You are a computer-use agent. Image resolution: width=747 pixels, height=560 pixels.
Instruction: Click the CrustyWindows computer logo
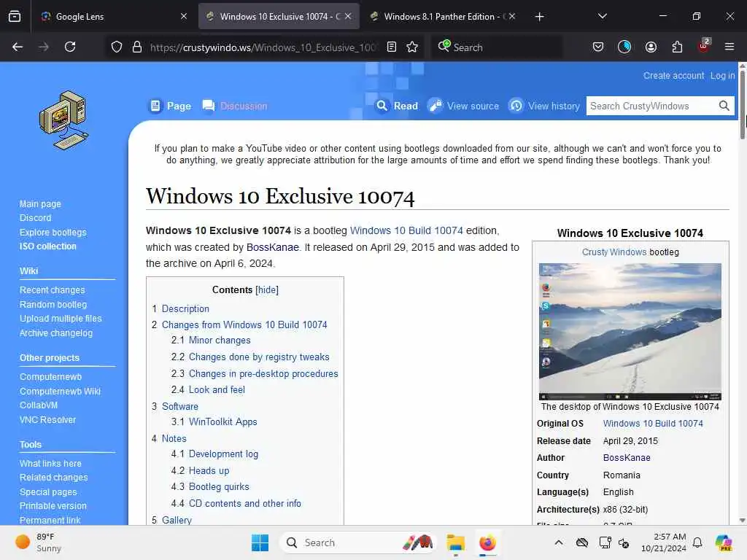[63, 120]
